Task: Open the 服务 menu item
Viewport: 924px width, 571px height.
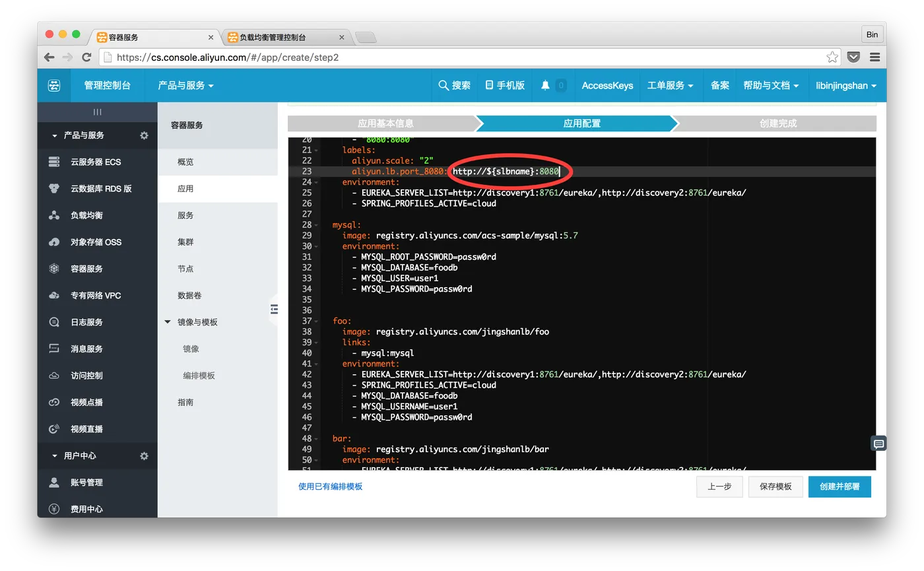Action: [x=218, y=215]
